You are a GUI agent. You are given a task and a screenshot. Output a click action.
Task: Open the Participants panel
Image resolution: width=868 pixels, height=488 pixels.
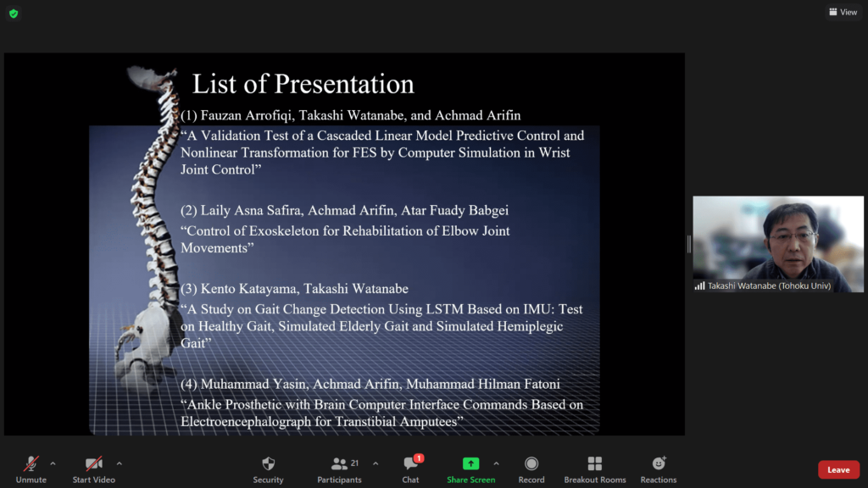[340, 464]
